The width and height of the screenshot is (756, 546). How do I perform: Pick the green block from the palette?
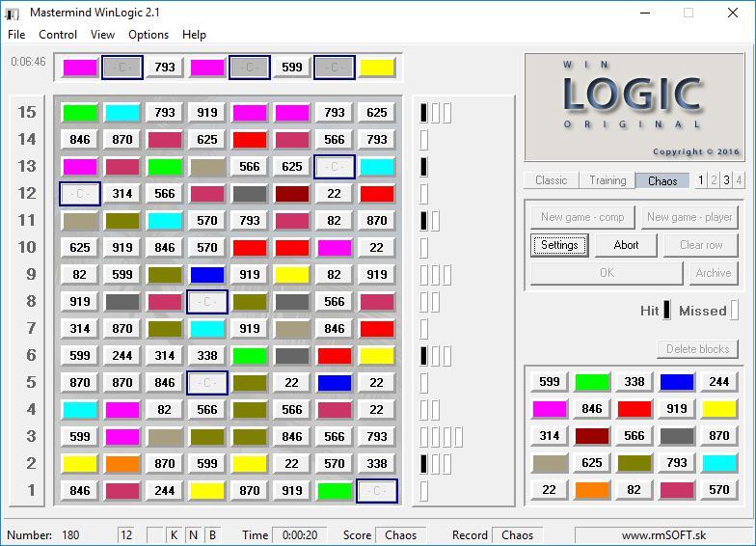click(592, 382)
